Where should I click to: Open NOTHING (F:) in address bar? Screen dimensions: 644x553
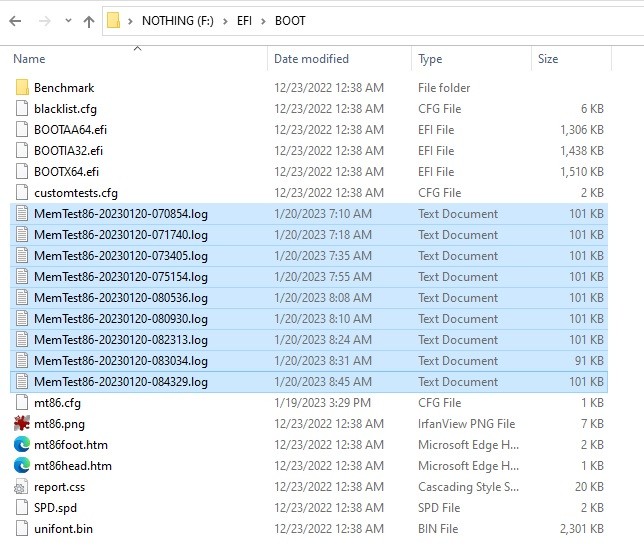pos(178,21)
